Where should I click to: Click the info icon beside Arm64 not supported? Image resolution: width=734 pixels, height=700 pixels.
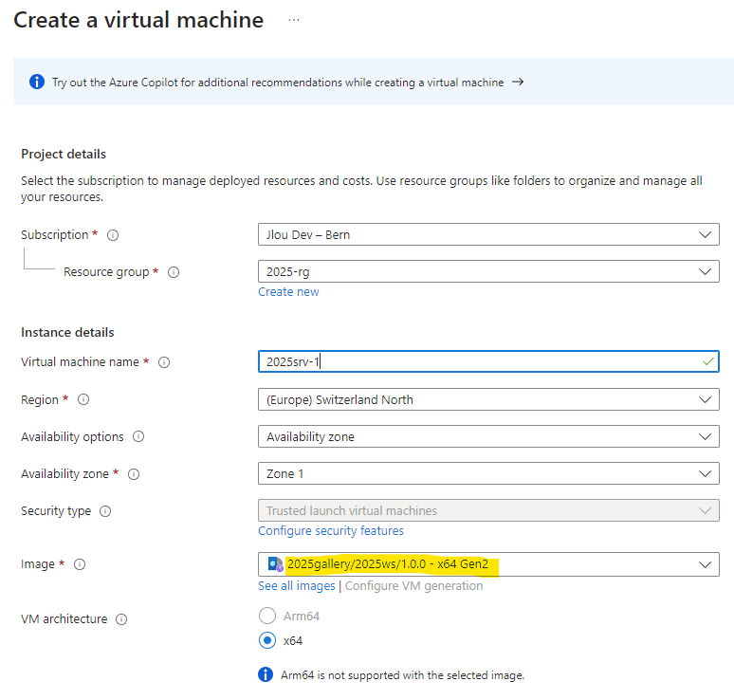[266, 674]
